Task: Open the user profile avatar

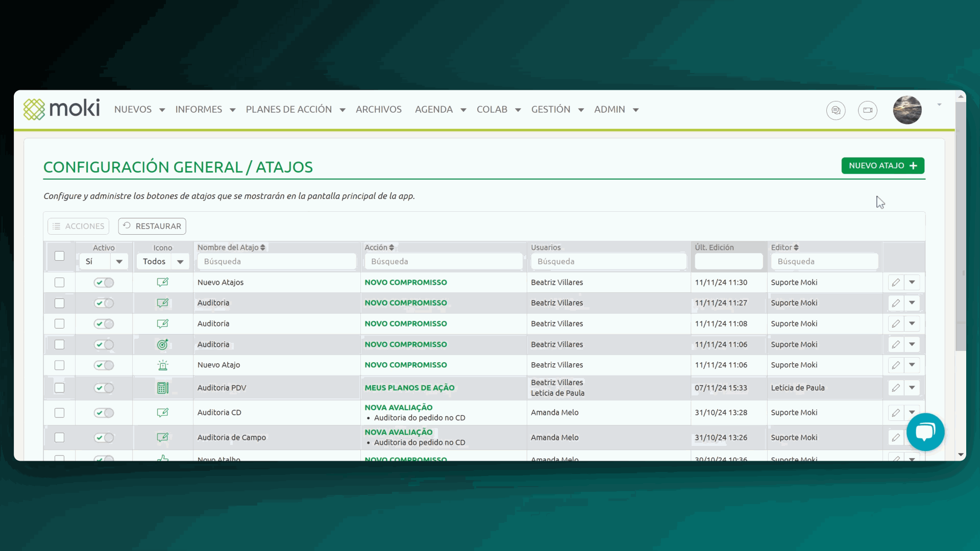Action: [907, 110]
